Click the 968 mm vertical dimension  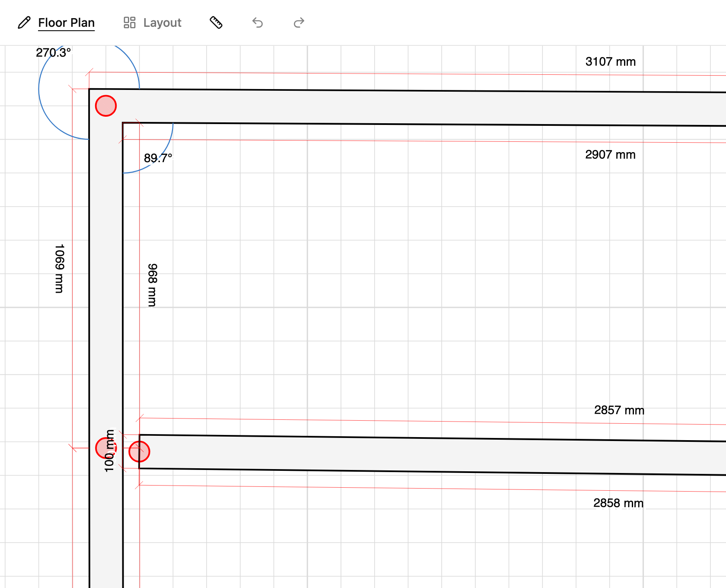[x=152, y=285]
